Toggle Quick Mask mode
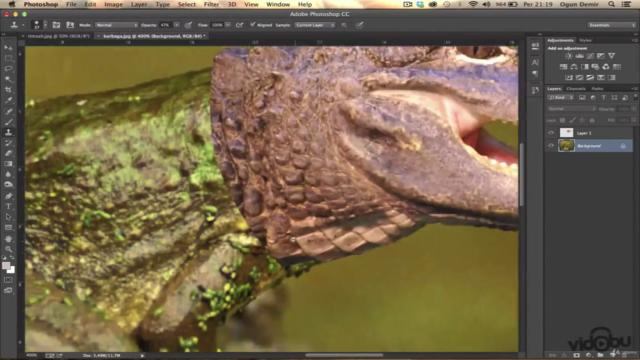The image size is (640, 360). click(8, 280)
